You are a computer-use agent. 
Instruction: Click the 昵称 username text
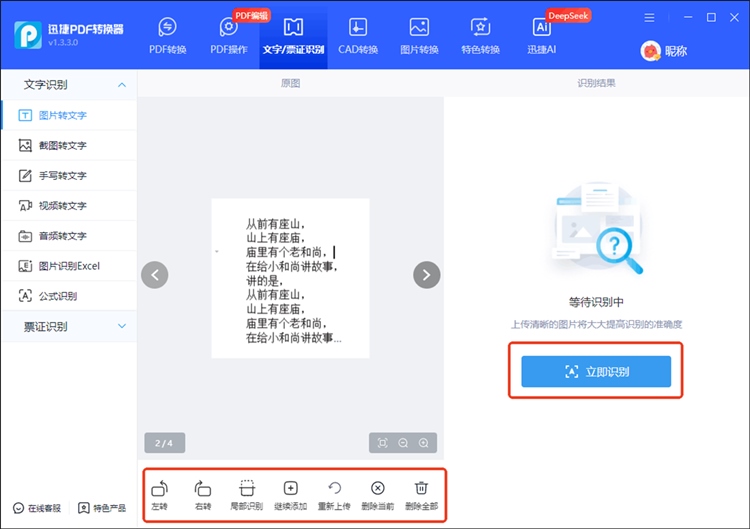tap(676, 51)
